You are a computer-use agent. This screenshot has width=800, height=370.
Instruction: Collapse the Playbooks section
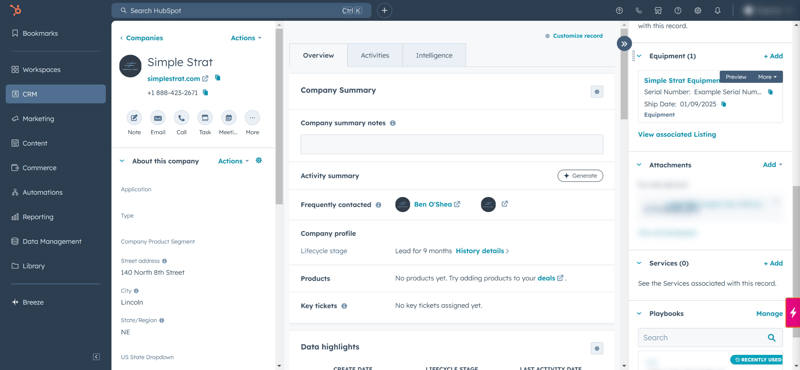[x=639, y=313]
